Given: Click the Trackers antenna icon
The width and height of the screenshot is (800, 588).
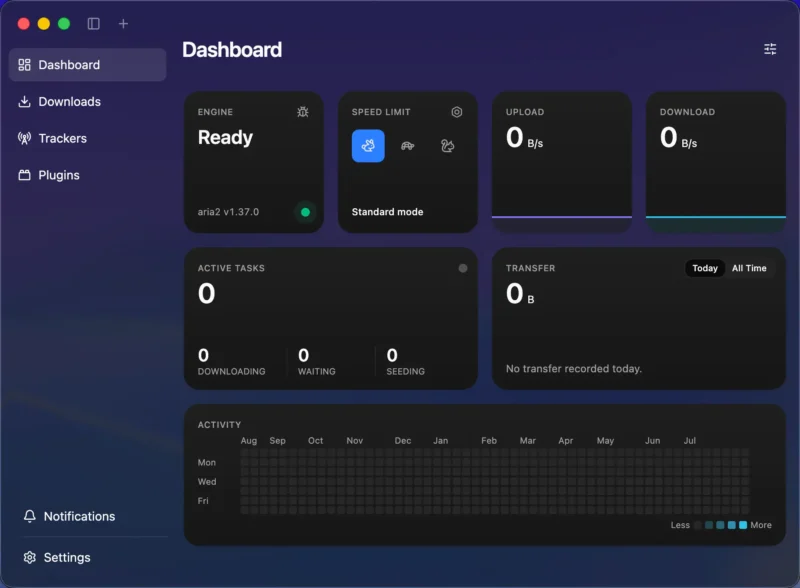Looking at the screenshot, I should pos(24,138).
